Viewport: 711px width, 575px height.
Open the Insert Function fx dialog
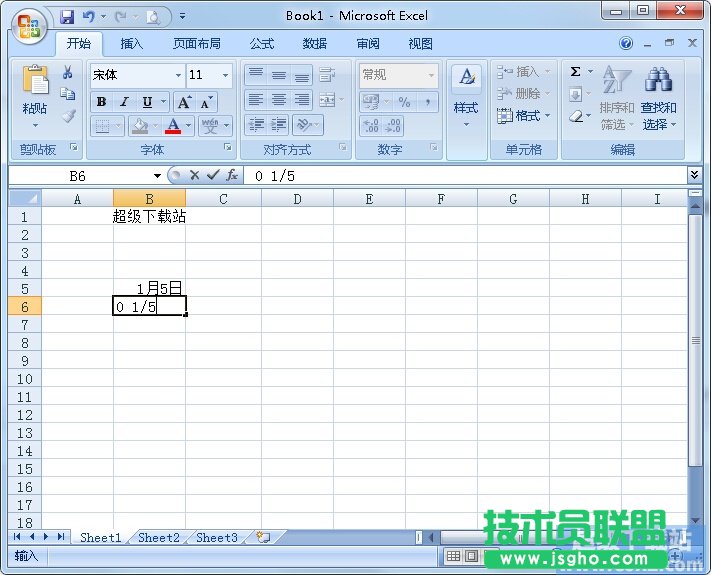pyautogui.click(x=231, y=175)
